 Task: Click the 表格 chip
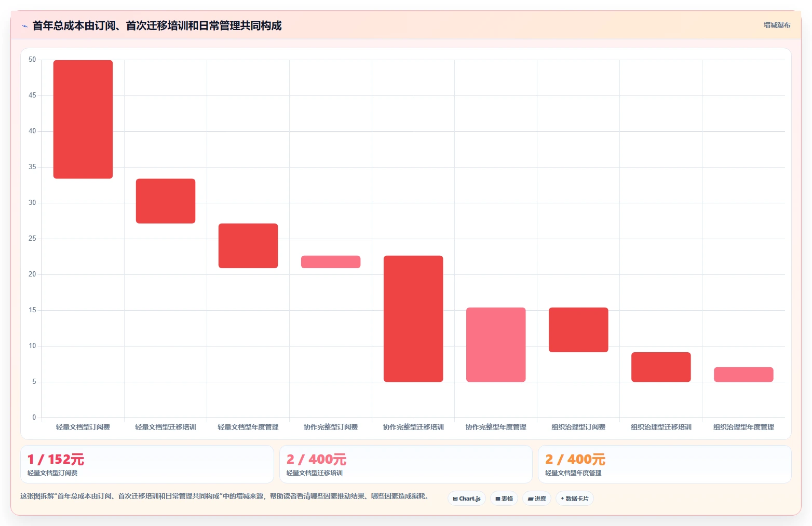coord(504,499)
